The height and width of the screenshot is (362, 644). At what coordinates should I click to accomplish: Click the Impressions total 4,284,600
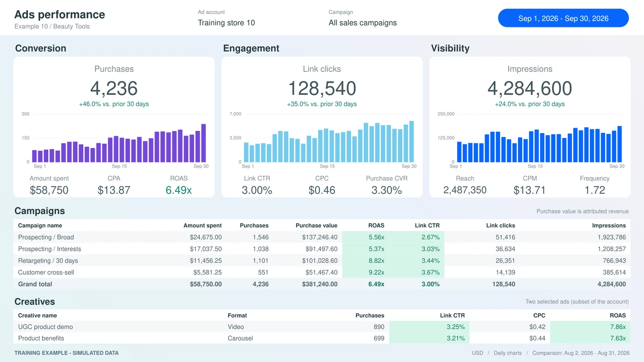click(530, 88)
